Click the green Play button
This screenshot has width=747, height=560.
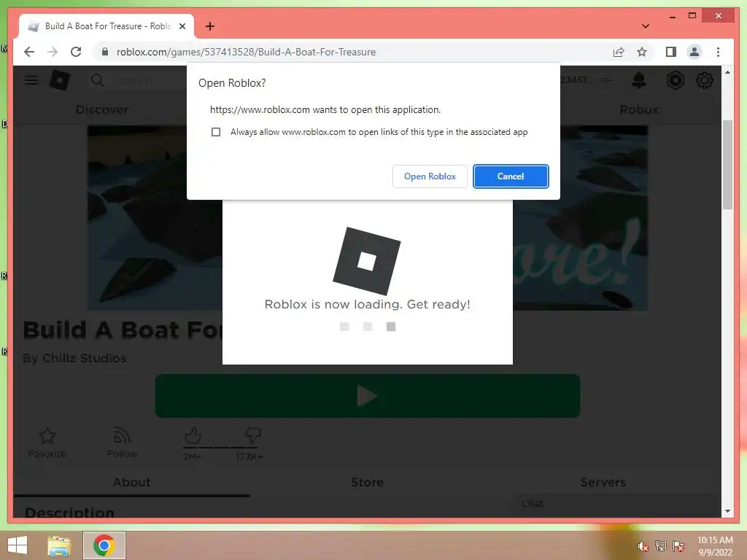point(368,396)
